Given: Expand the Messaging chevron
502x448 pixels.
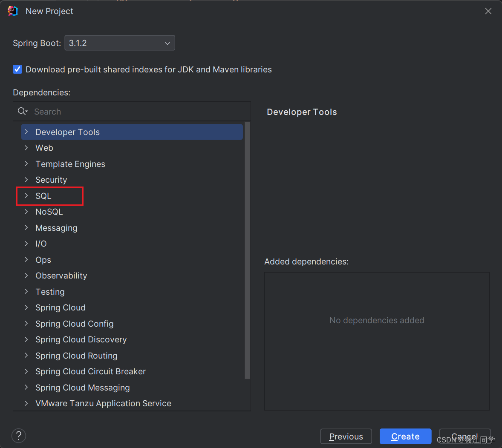Looking at the screenshot, I should (x=26, y=228).
